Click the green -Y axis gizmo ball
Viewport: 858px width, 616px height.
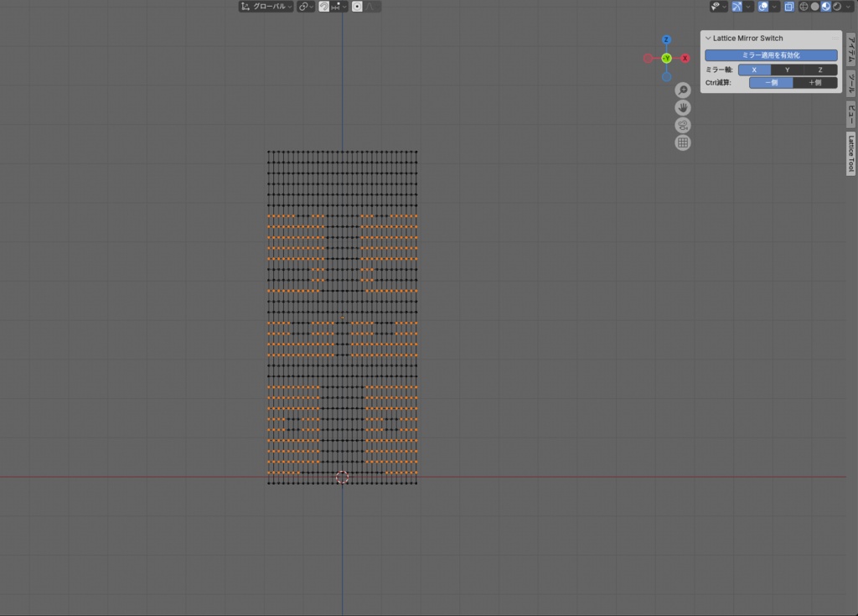tap(666, 58)
